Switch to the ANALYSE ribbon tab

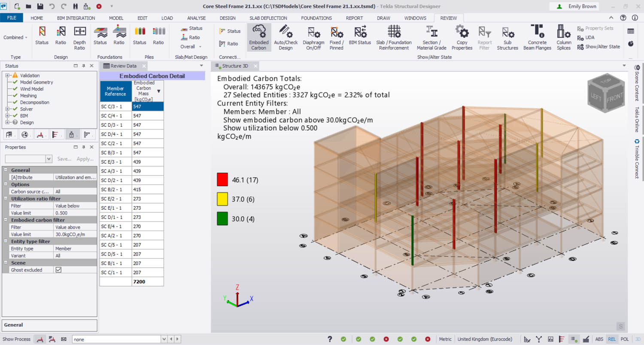pos(196,18)
